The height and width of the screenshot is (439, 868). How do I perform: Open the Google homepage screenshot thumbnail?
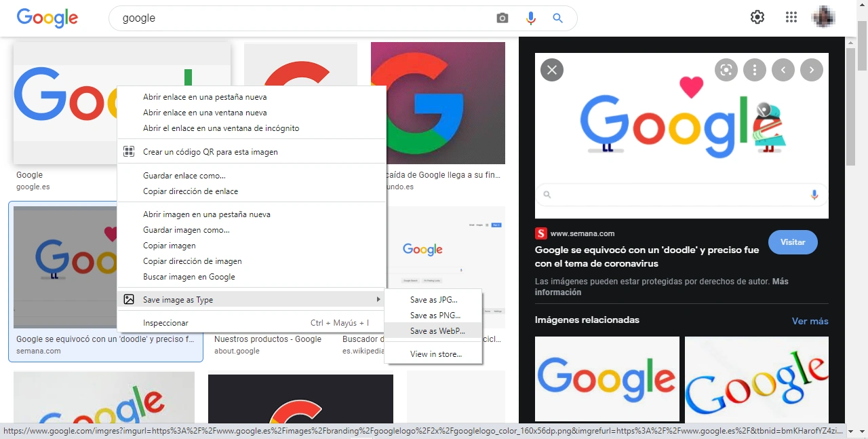click(x=446, y=267)
